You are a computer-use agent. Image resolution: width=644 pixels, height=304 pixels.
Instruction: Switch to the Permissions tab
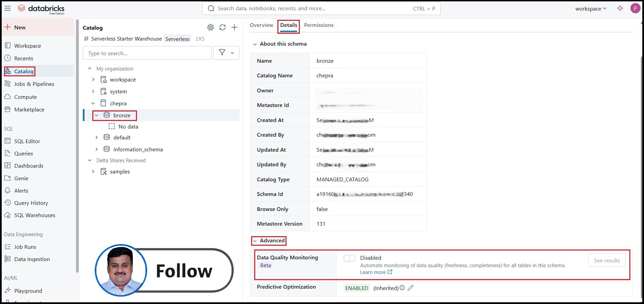pyautogui.click(x=319, y=25)
